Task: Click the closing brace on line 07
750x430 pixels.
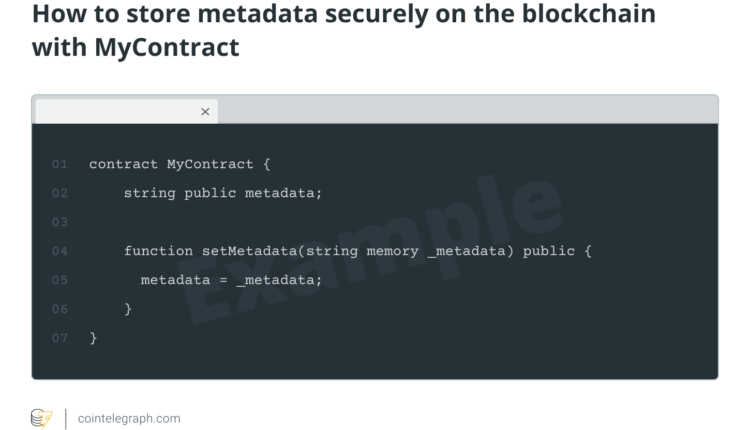Action: pyautogui.click(x=93, y=338)
